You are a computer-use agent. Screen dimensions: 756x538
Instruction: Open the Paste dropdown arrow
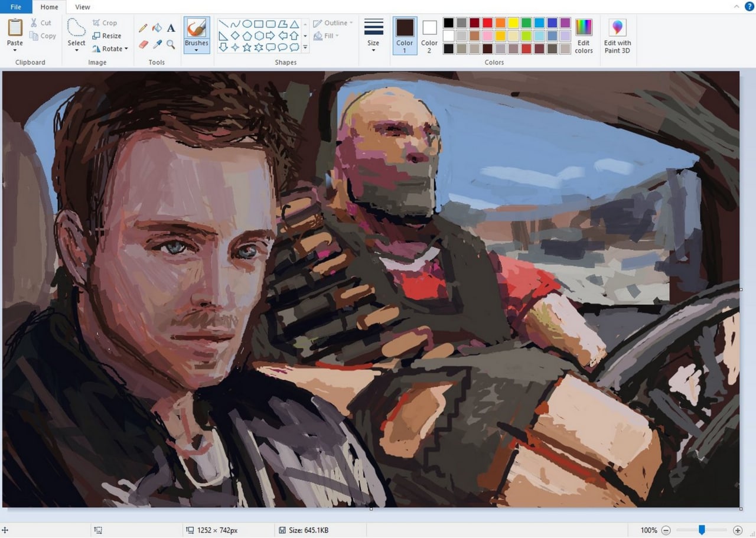[x=15, y=51]
